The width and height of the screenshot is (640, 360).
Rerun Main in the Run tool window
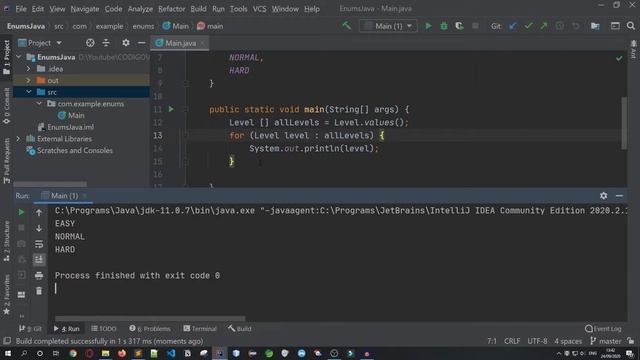tap(21, 212)
